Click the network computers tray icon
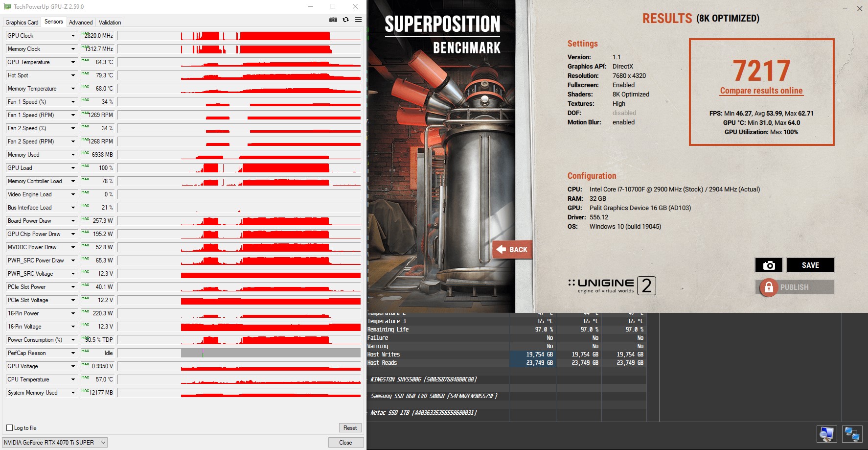The image size is (868, 450). pyautogui.click(x=852, y=434)
